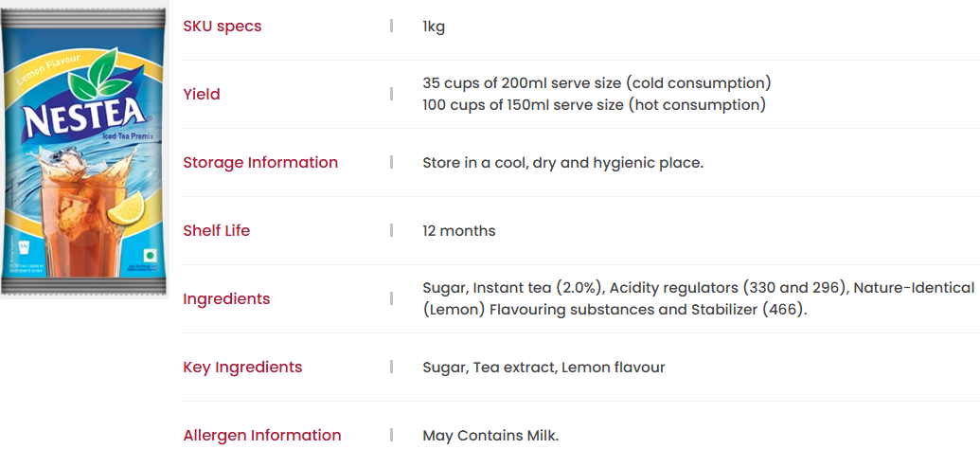
Task: Click the Allergen Information heading
Action: pos(262,435)
